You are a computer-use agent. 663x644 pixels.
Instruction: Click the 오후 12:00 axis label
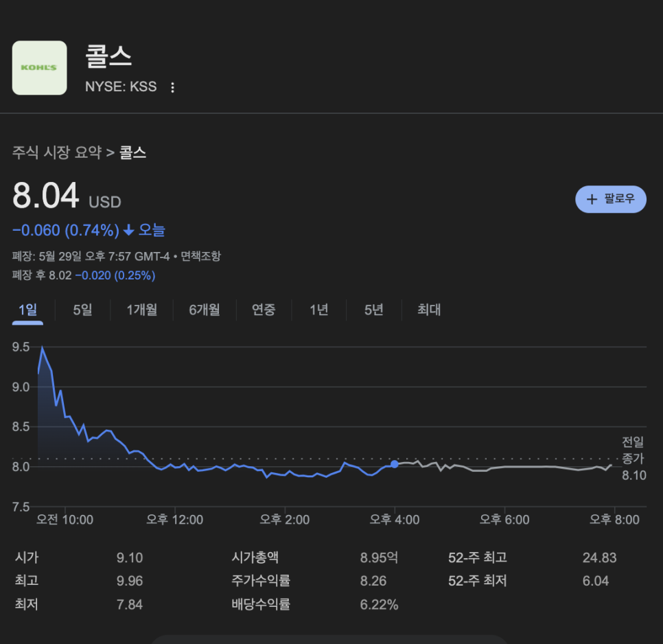174,520
